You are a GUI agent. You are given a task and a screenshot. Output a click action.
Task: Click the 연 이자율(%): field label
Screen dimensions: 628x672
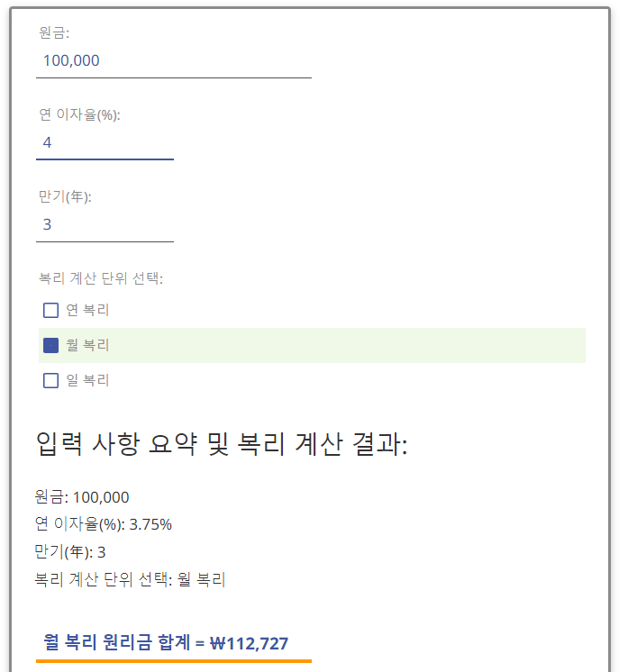[x=79, y=114]
